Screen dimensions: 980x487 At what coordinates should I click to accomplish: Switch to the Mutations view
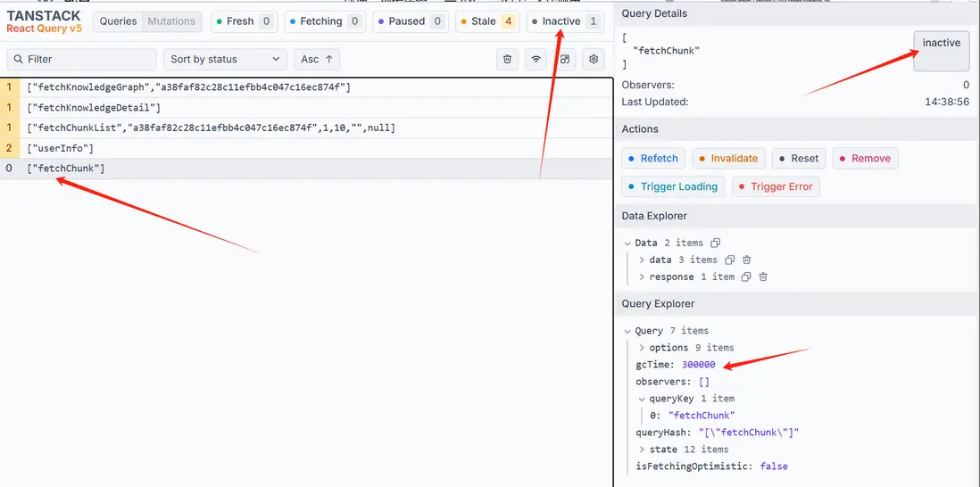[171, 21]
